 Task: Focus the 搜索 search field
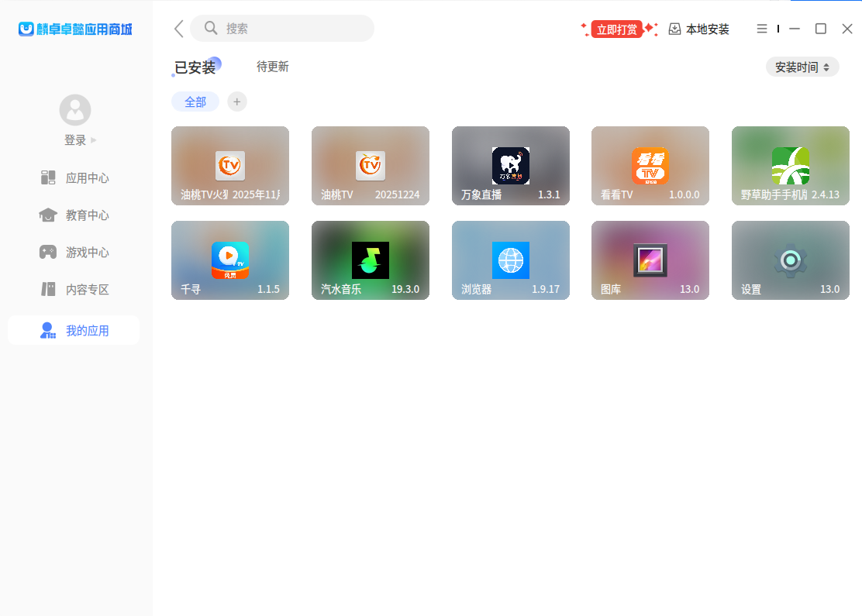click(282, 28)
